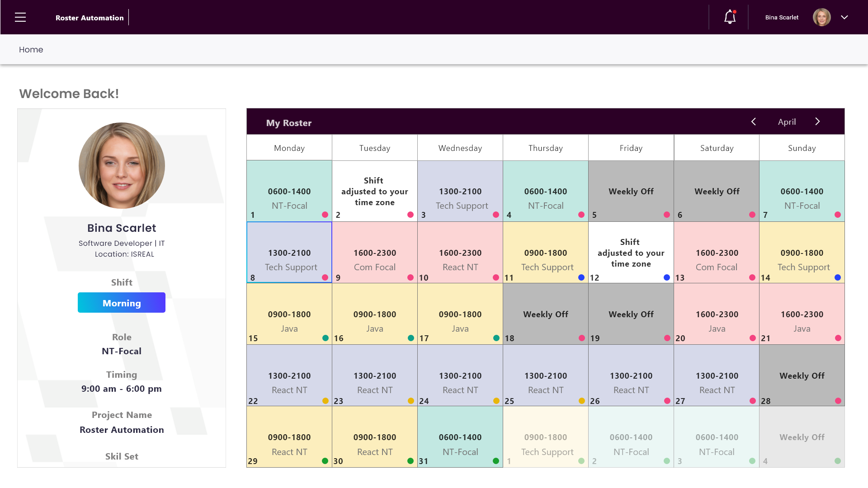Viewport: 868px width, 488px height.
Task: Select the Wednesday column header
Action: [460, 148]
